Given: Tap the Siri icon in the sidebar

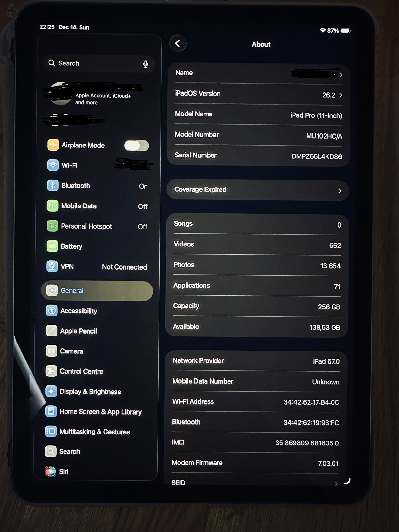Looking at the screenshot, I should (51, 471).
